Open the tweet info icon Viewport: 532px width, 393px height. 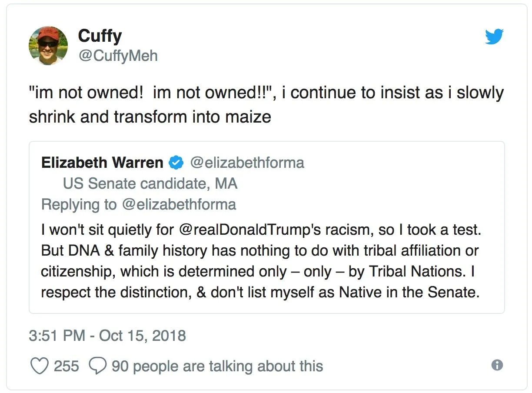[x=497, y=365]
